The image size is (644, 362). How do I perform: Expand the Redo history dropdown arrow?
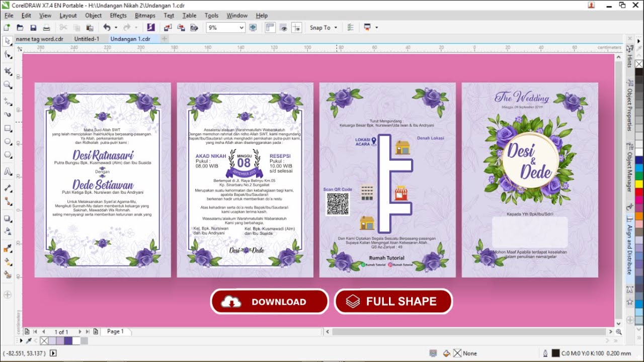pyautogui.click(x=135, y=28)
